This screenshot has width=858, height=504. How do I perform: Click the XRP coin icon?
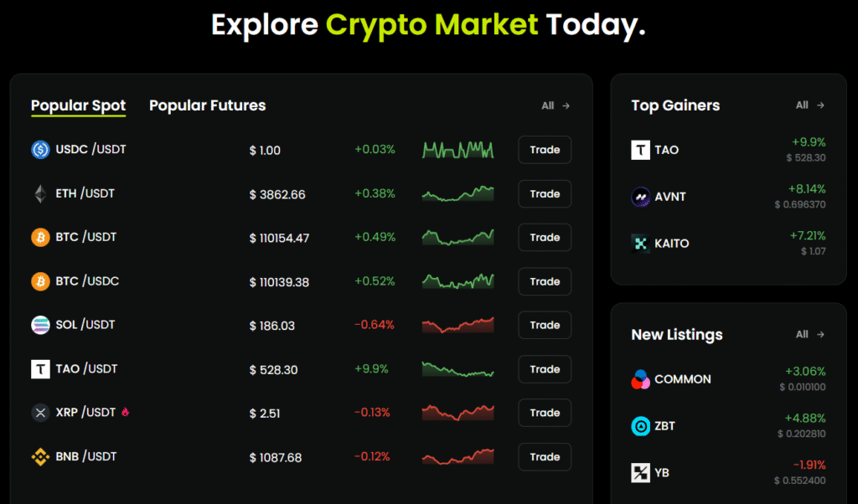pyautogui.click(x=40, y=413)
